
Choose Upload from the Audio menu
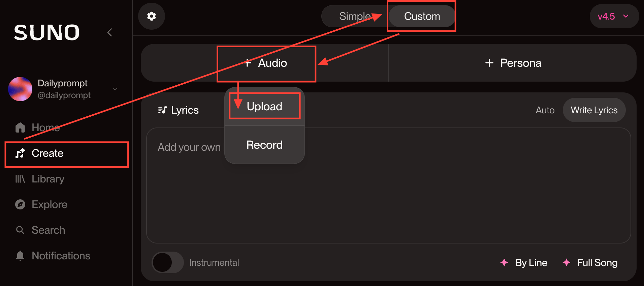(264, 107)
